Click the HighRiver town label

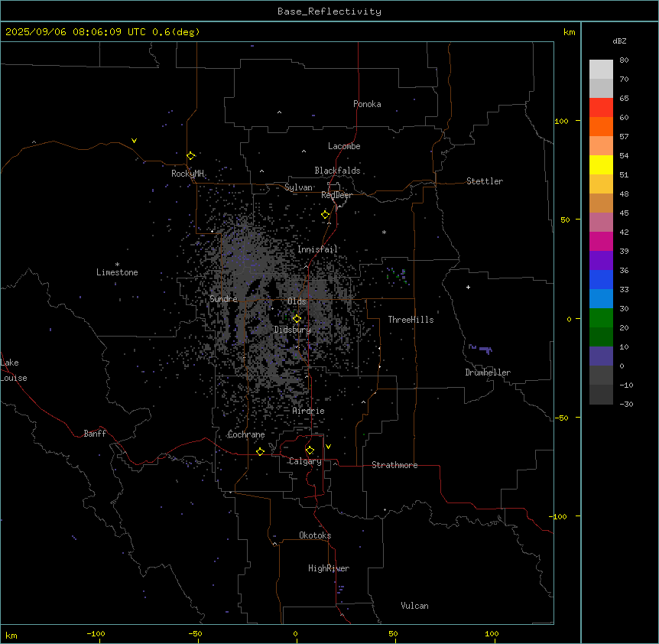tap(329, 568)
